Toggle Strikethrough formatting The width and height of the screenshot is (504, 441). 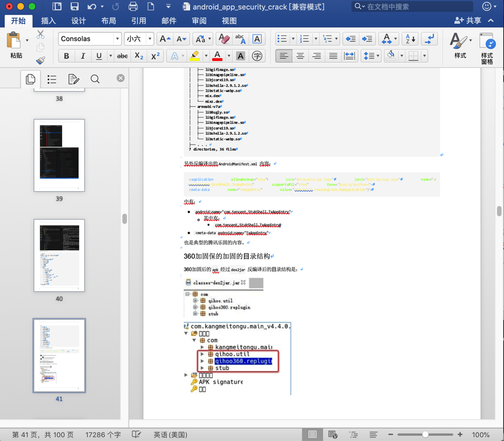(122, 56)
